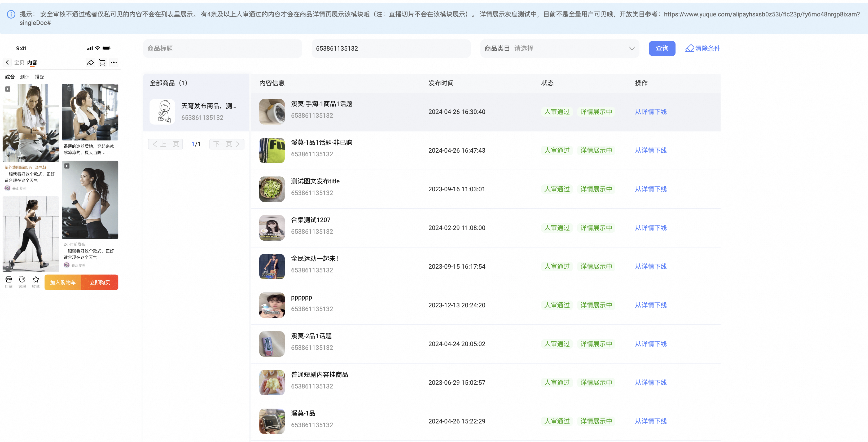
Task: Open thumbnail of pppppp content
Action: [272, 305]
